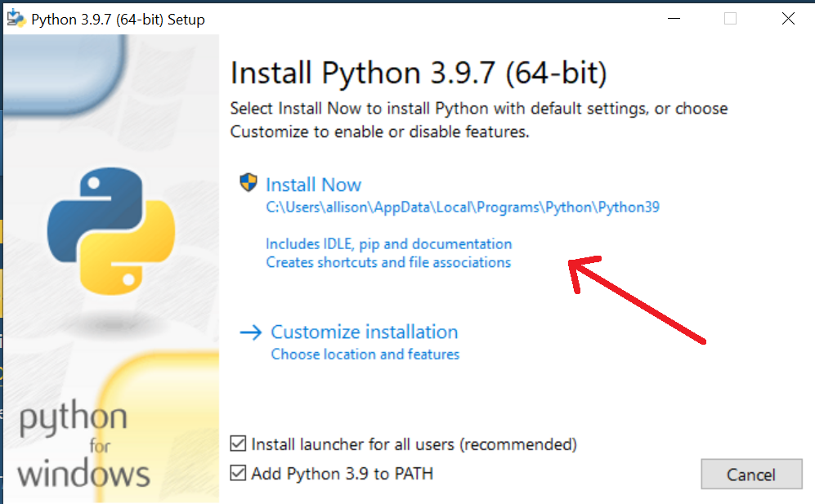
Task: Uncheck 'Install launcher for all users (recommended)'
Action: point(237,444)
